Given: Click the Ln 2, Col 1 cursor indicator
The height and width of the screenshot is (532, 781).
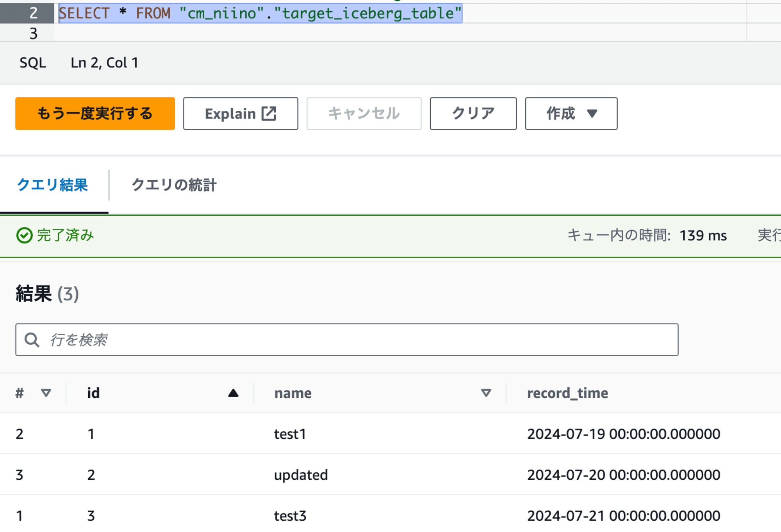Looking at the screenshot, I should pyautogui.click(x=104, y=63).
